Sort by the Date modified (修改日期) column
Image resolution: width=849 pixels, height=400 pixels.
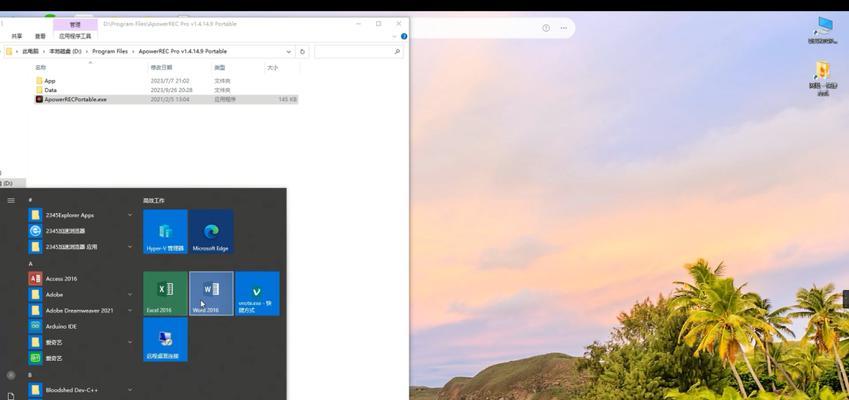point(161,68)
